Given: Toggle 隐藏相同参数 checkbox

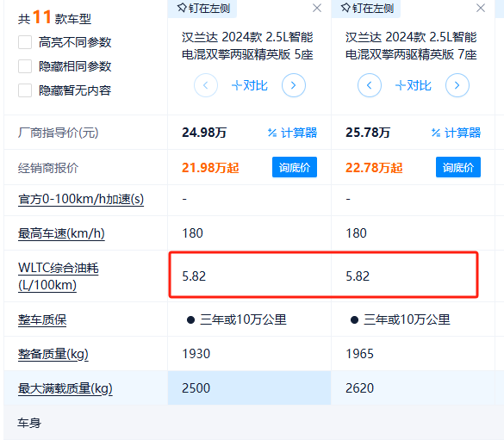Looking at the screenshot, I should point(25,66).
